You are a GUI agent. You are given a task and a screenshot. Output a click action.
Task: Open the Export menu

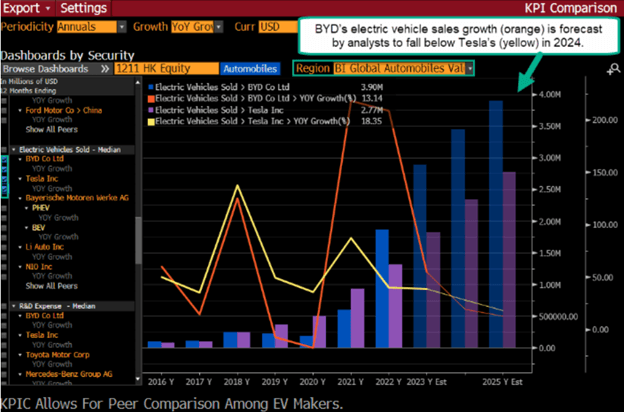26,8
